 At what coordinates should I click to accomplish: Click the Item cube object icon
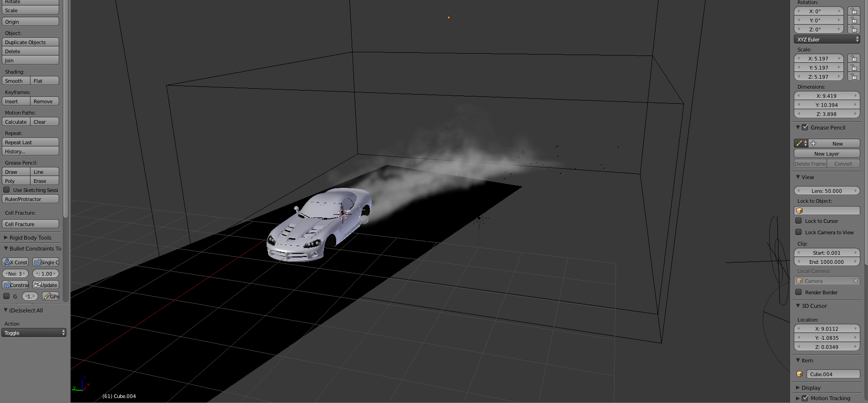[800, 374]
